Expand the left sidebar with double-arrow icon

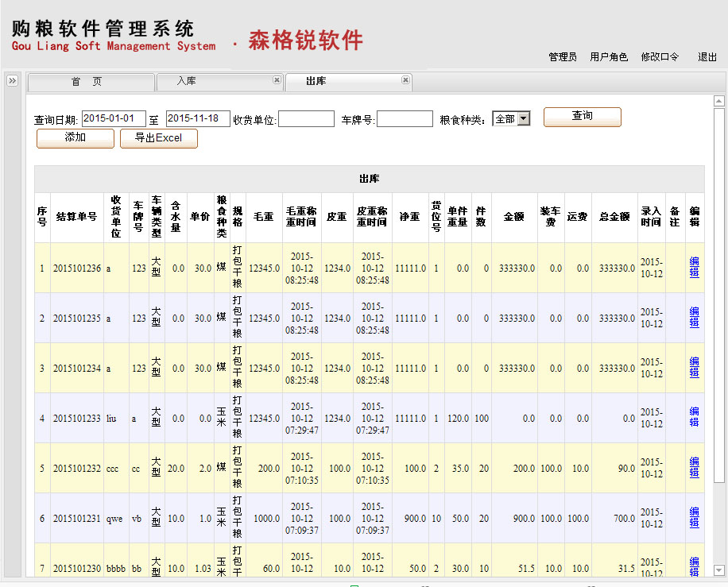click(x=12, y=81)
